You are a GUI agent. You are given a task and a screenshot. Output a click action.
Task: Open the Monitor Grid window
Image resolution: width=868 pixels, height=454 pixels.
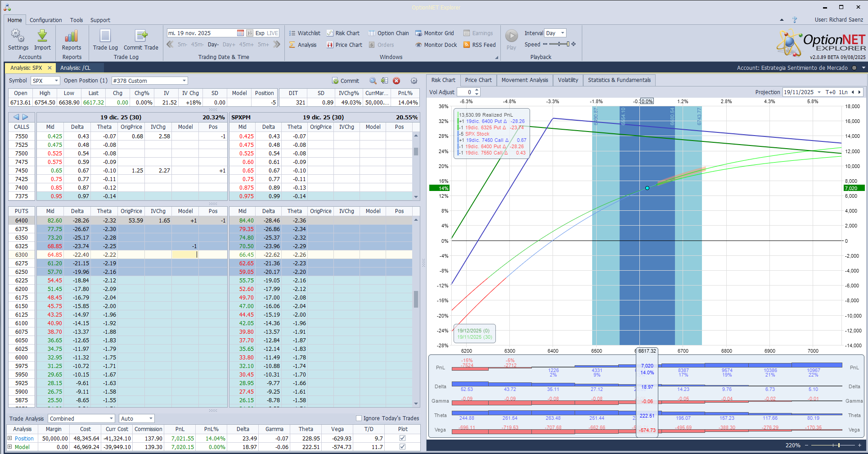click(435, 33)
